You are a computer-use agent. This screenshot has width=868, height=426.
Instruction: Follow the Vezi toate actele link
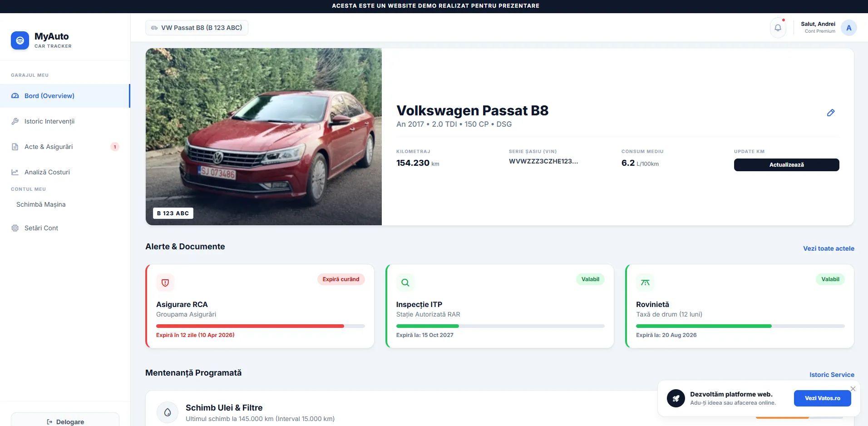(829, 248)
